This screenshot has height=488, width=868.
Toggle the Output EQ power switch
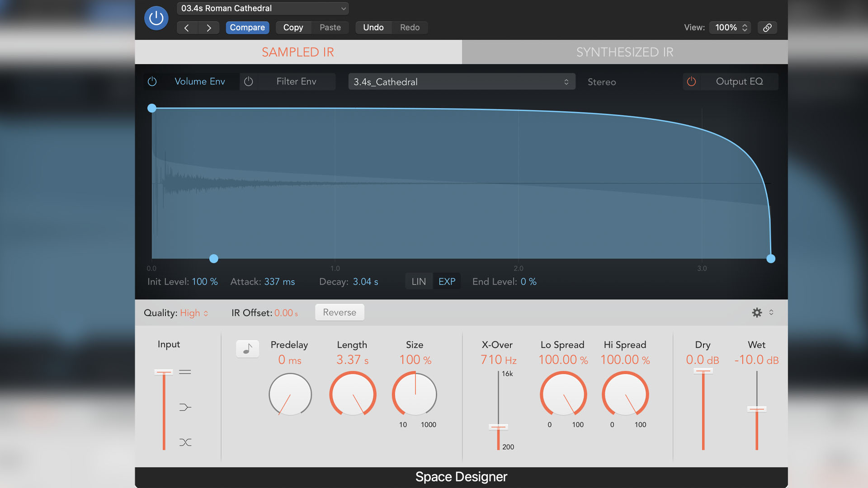(x=692, y=81)
